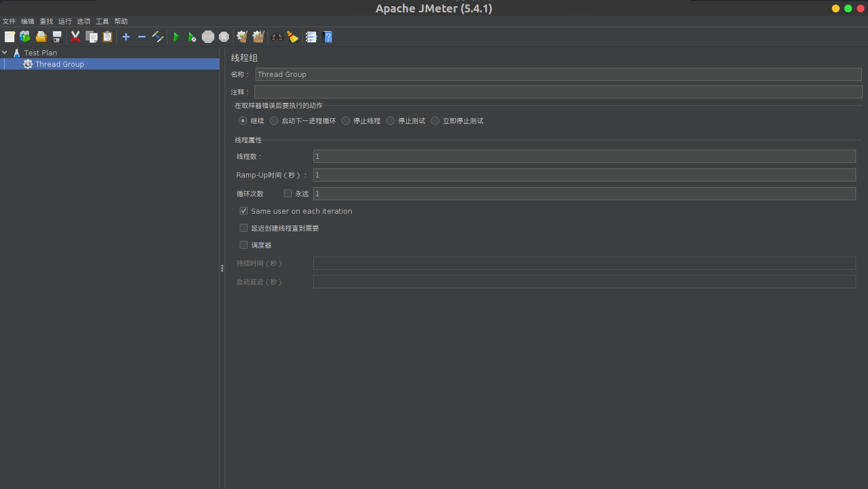Click the 线程组 panel heading
The width and height of the screenshot is (868, 489).
click(244, 58)
